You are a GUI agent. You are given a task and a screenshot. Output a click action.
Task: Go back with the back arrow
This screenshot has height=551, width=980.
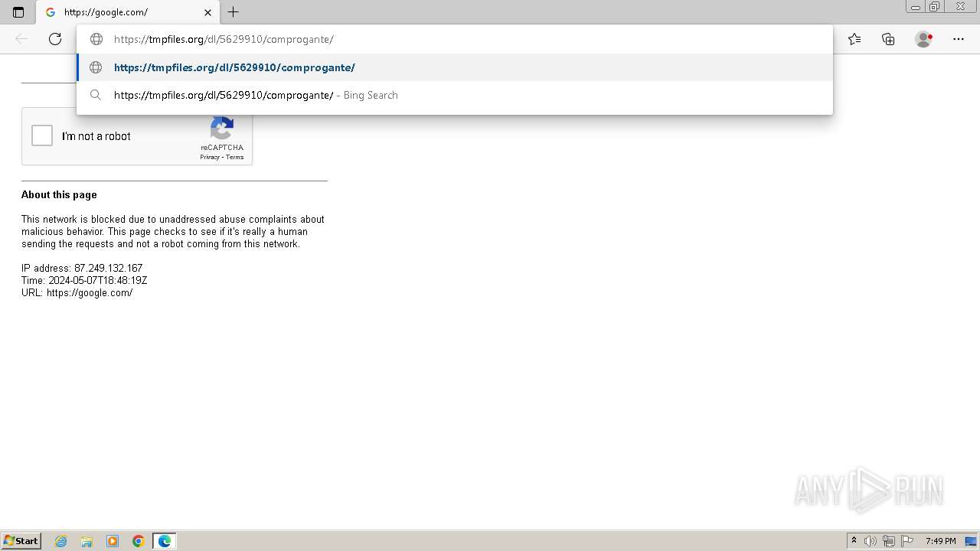21,39
